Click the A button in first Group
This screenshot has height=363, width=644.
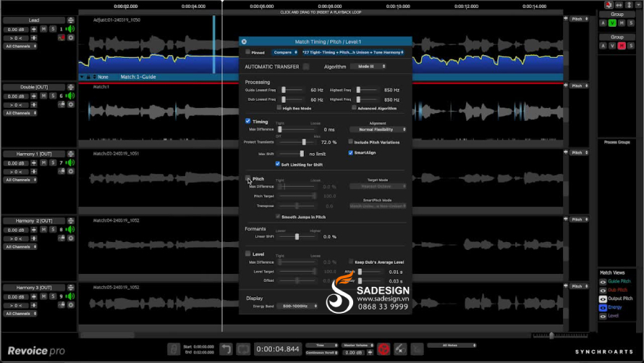[x=603, y=23]
